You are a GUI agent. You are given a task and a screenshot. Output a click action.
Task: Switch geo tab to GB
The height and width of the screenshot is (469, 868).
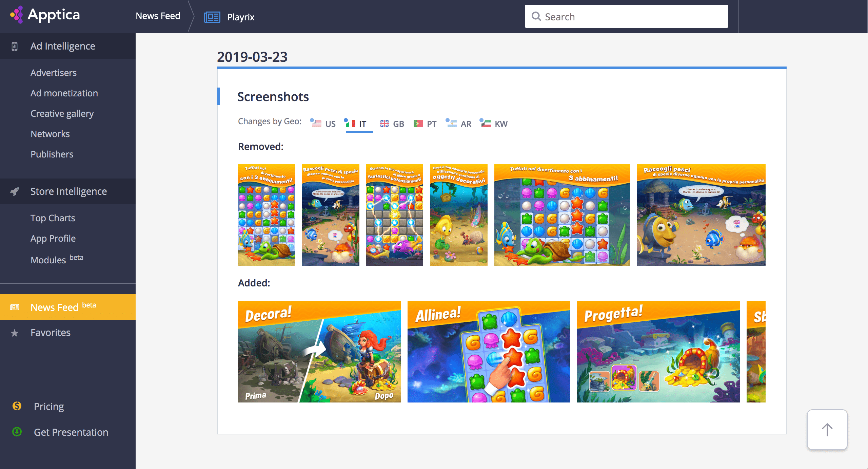392,124
